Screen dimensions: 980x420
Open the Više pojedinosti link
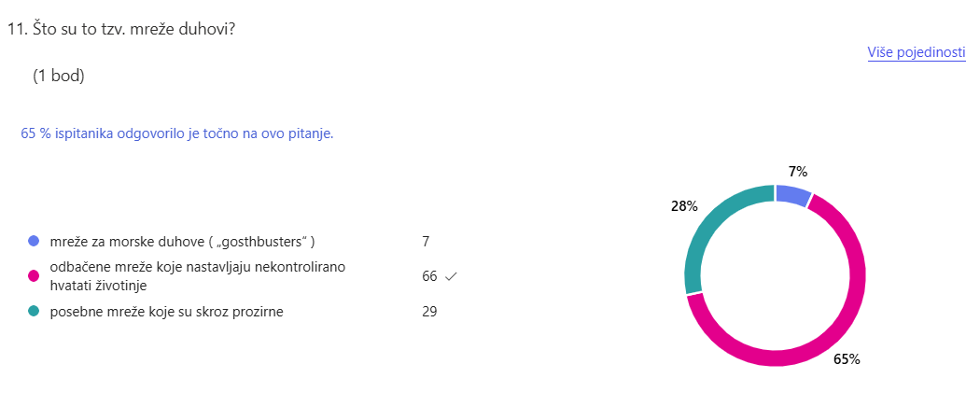(916, 52)
